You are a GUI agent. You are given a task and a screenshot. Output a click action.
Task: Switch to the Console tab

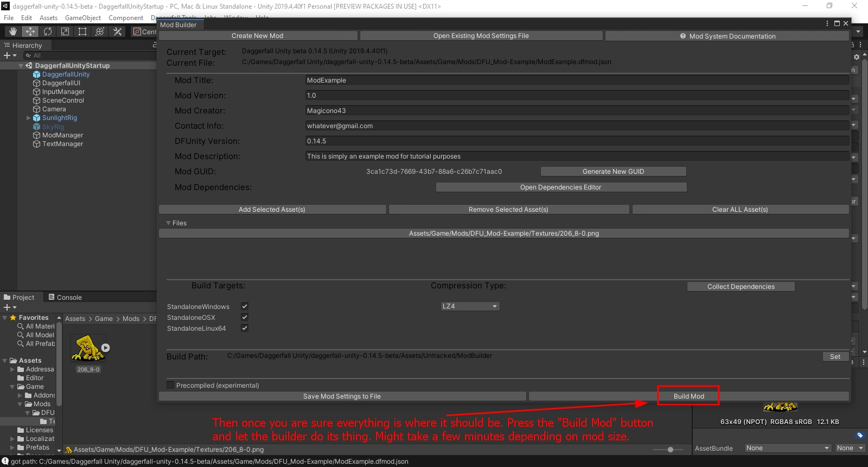pos(65,297)
